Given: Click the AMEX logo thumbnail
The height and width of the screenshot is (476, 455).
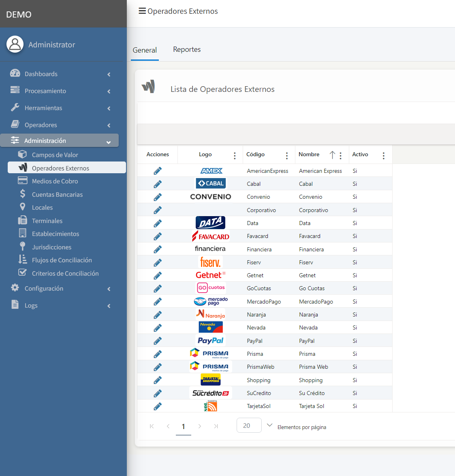Looking at the screenshot, I should click(x=211, y=171).
